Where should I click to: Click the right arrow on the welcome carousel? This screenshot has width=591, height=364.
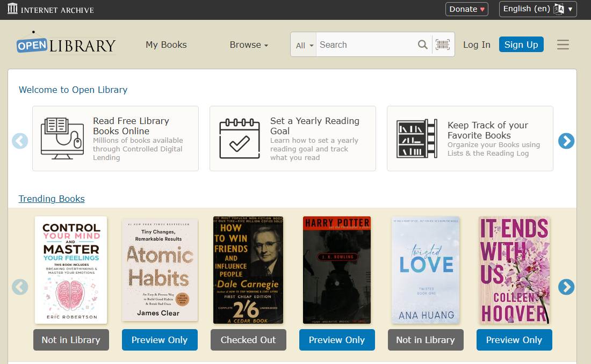tap(566, 141)
